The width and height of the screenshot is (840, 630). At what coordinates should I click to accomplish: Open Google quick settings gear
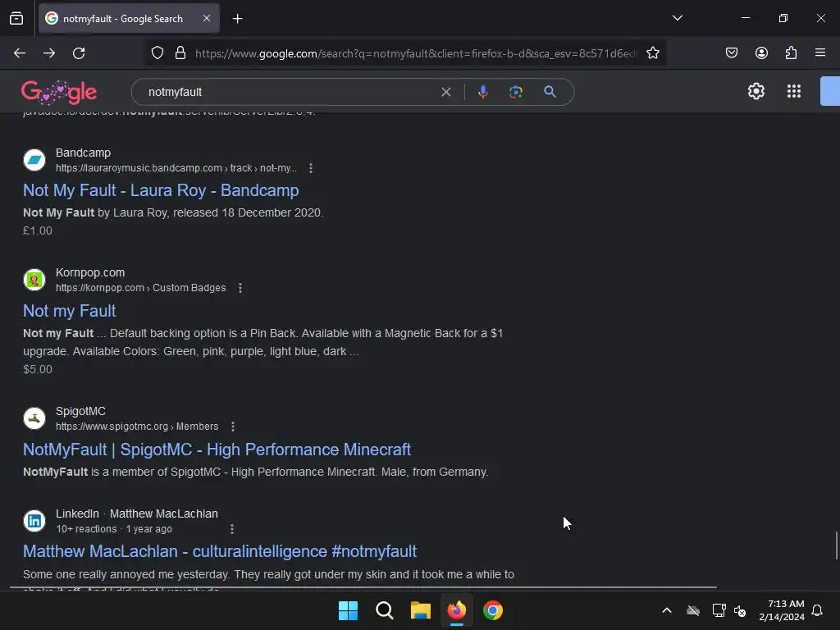[756, 92]
